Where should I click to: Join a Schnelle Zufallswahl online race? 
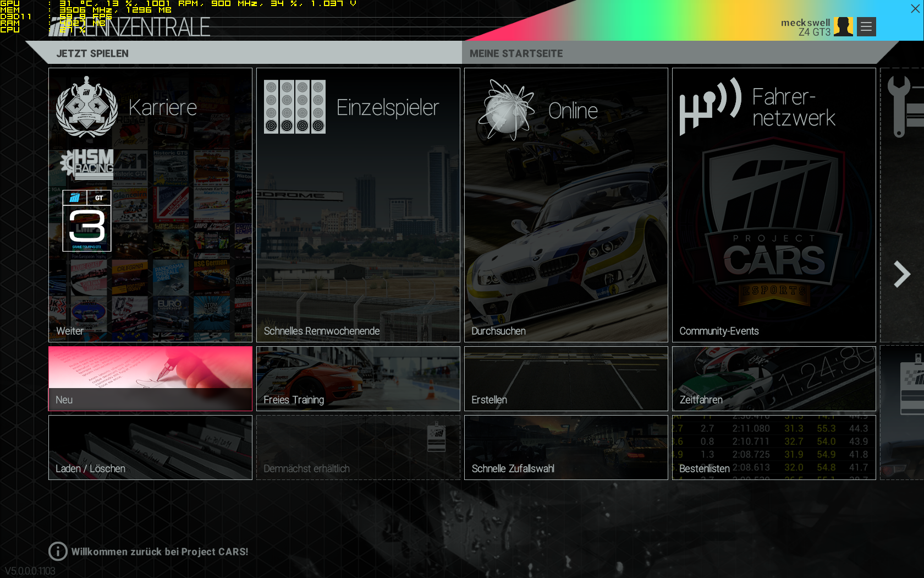click(x=566, y=448)
